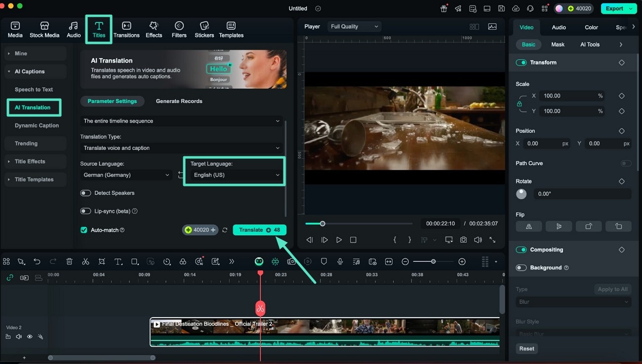Switch to the Audio media tab

[x=74, y=30]
